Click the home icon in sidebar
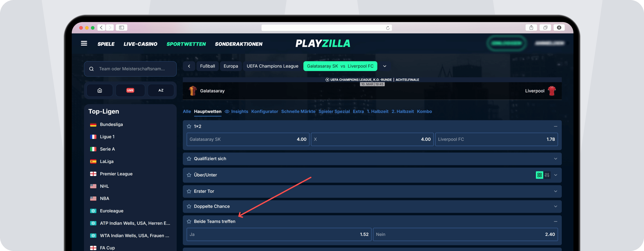The width and height of the screenshot is (644, 251). coord(100,90)
